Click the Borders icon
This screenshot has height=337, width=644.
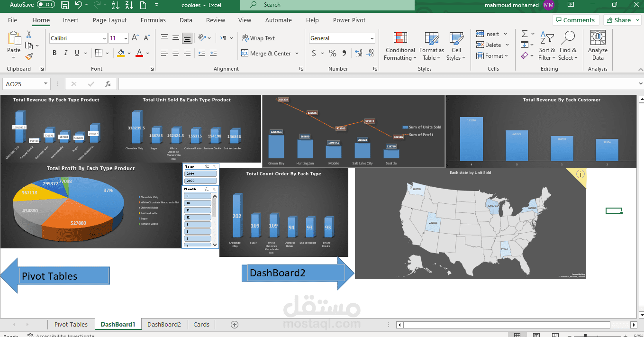pyautogui.click(x=99, y=53)
